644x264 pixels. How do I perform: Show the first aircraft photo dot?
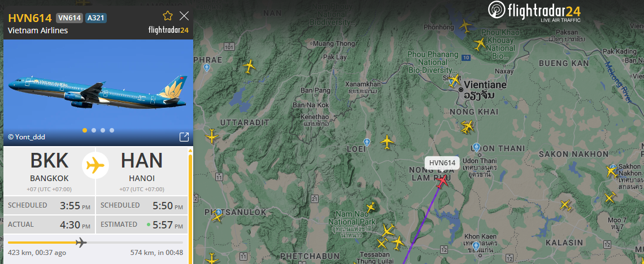[85, 130]
